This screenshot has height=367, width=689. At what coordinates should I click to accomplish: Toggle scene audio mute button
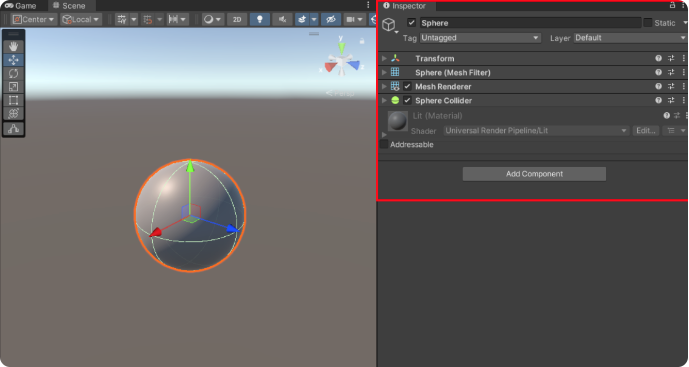[x=283, y=19]
